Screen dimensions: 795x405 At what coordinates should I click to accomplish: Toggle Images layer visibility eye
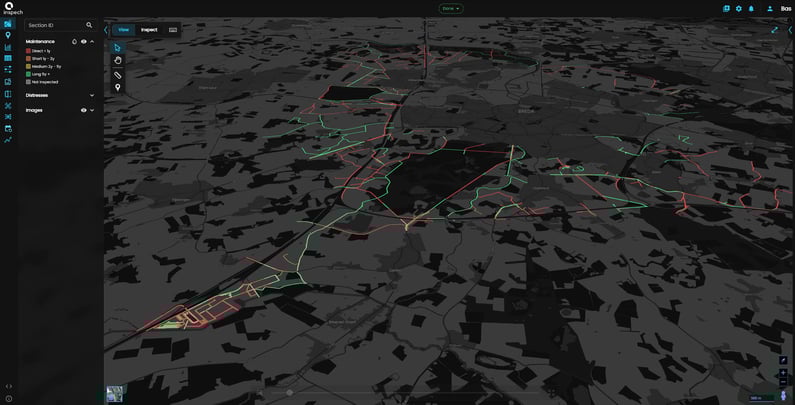click(83, 110)
